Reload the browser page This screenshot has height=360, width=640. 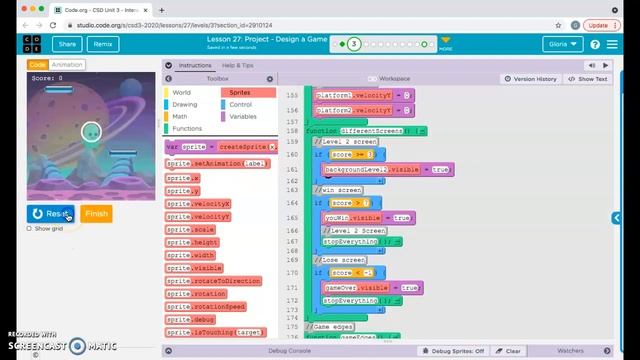click(53, 25)
